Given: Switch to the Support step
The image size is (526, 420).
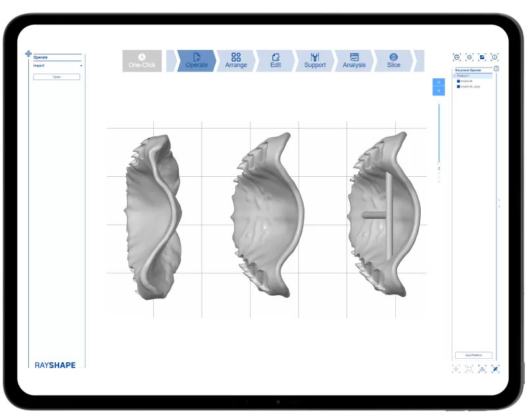Looking at the screenshot, I should pos(314,60).
